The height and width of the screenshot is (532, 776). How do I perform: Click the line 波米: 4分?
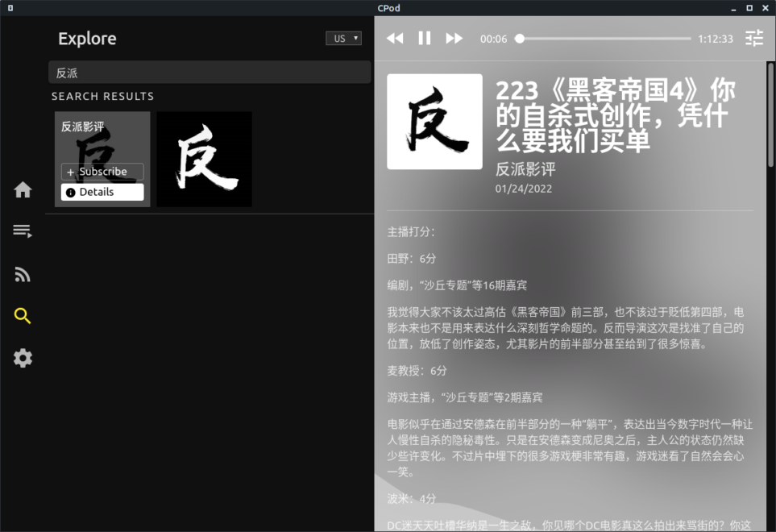(412, 499)
